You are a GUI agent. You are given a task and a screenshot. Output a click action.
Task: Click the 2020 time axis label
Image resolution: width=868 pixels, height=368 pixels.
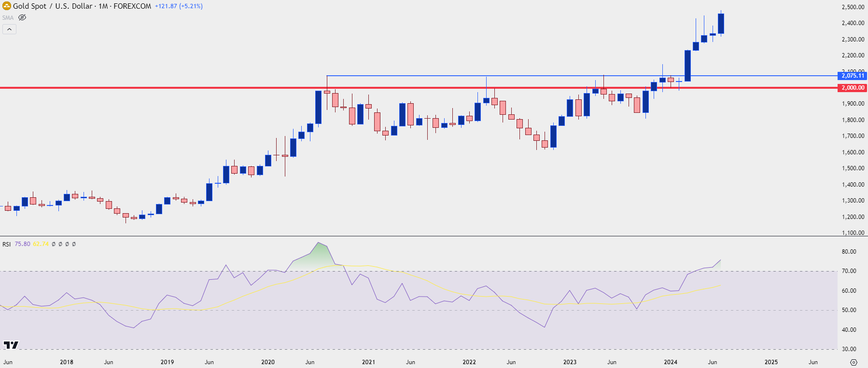coord(268,362)
